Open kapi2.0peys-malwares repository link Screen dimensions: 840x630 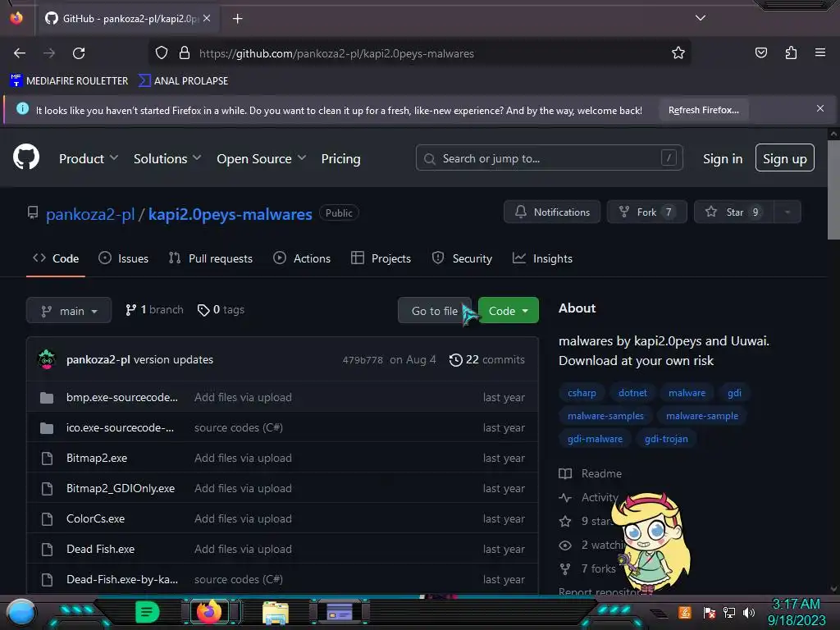231,214
